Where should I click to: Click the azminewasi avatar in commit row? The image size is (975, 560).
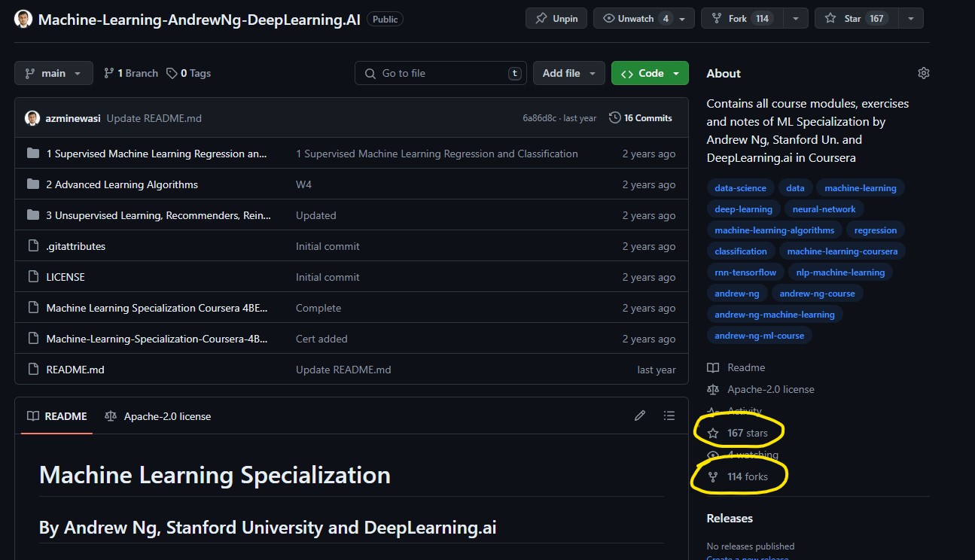[x=32, y=118]
